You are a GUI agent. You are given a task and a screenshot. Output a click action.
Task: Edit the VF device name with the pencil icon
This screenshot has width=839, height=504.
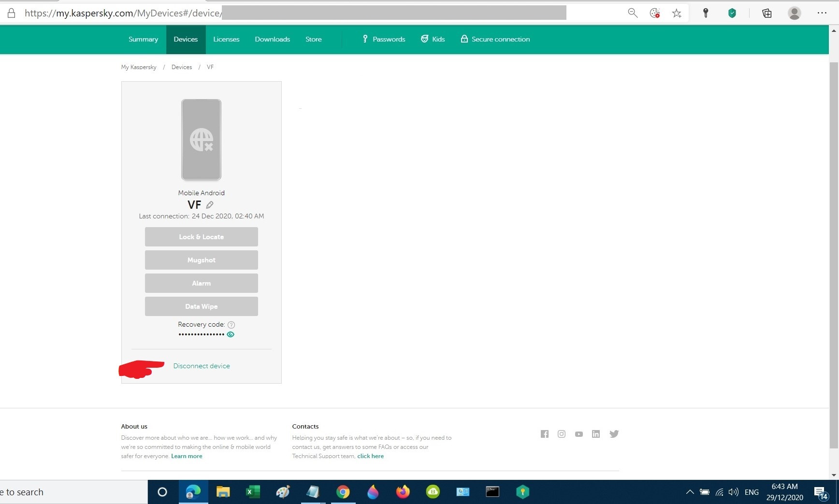point(210,205)
